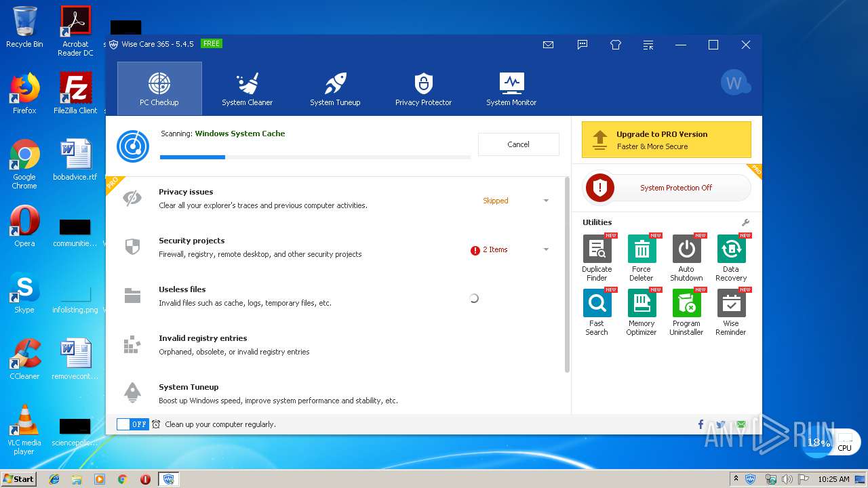Click the Useless files folder icon
This screenshot has width=868, height=488.
point(132,296)
